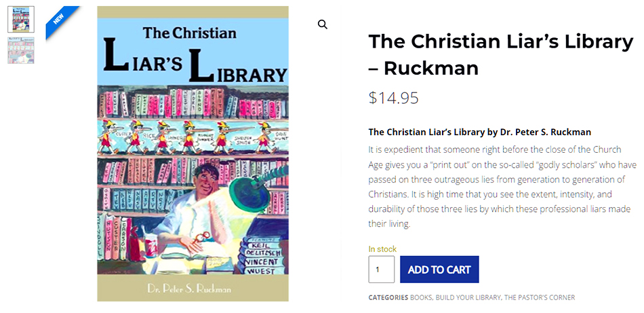Click the quantity input field
Image resolution: width=644 pixels, height=313 pixels.
[382, 270]
